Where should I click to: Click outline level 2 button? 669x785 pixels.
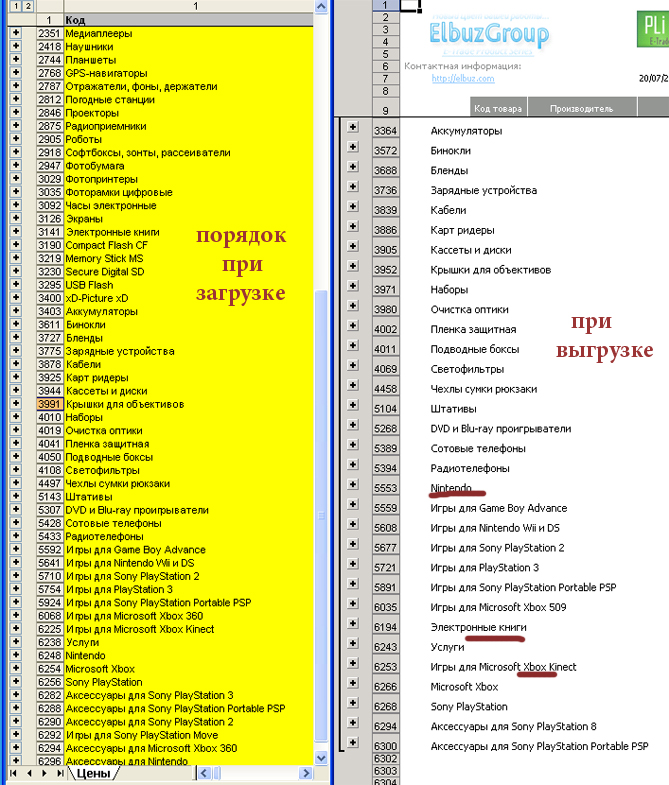click(28, 6)
